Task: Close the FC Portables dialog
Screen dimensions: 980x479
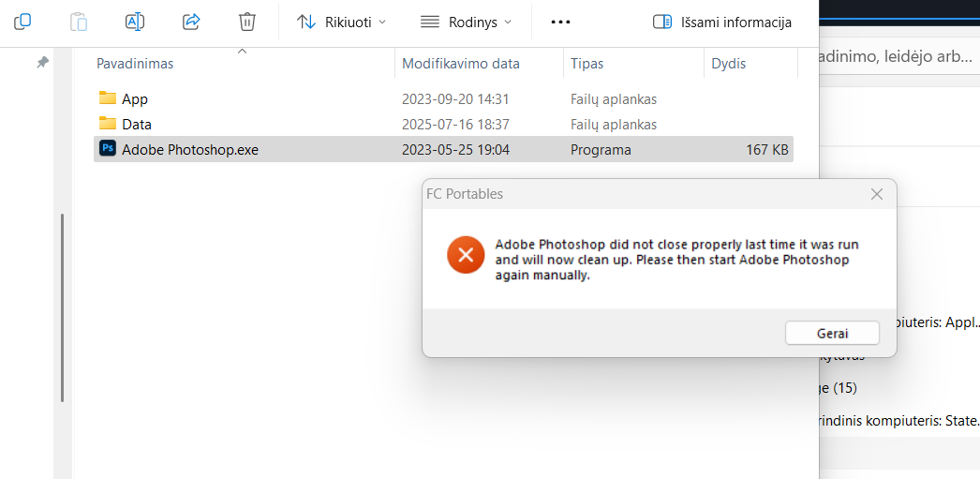Action: tap(877, 194)
